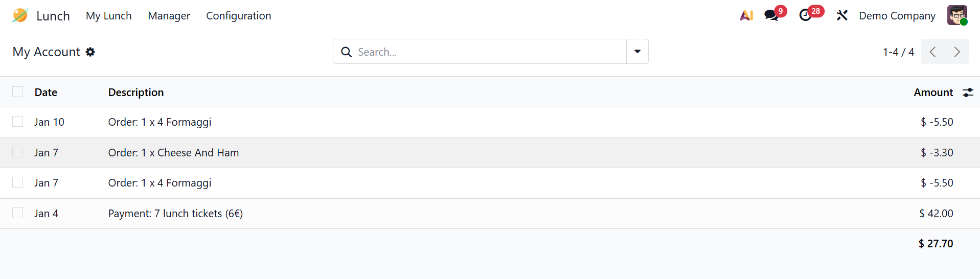The image size is (980, 279).
Task: Open the optional columns adjust icon
Action: click(968, 92)
